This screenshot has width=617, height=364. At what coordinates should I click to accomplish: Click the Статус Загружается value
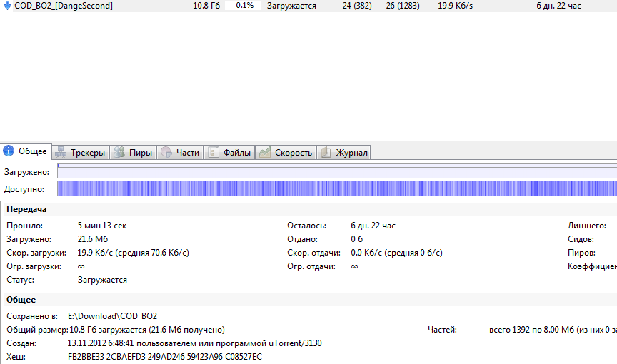(x=102, y=280)
